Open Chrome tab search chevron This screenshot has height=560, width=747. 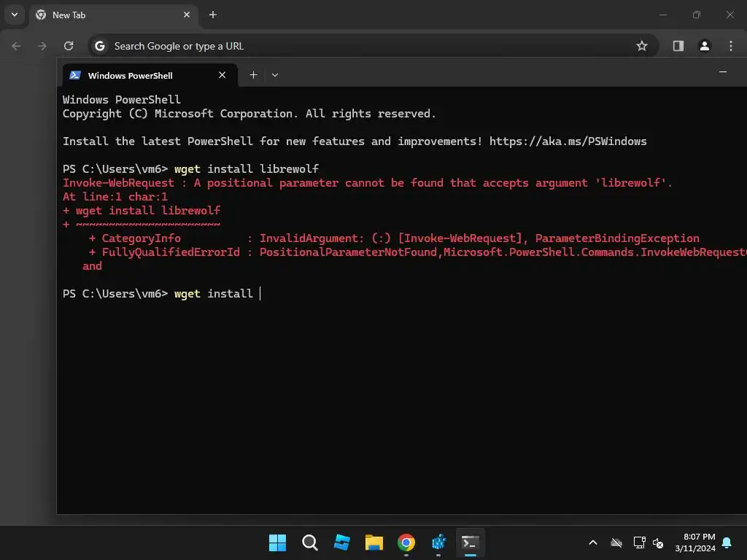click(x=15, y=15)
